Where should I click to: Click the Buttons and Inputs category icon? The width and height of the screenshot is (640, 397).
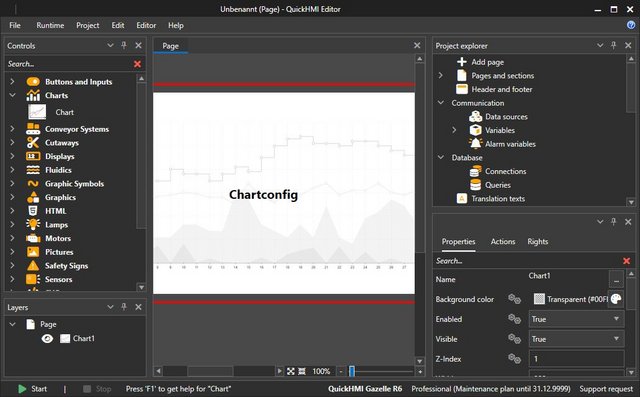pyautogui.click(x=33, y=82)
